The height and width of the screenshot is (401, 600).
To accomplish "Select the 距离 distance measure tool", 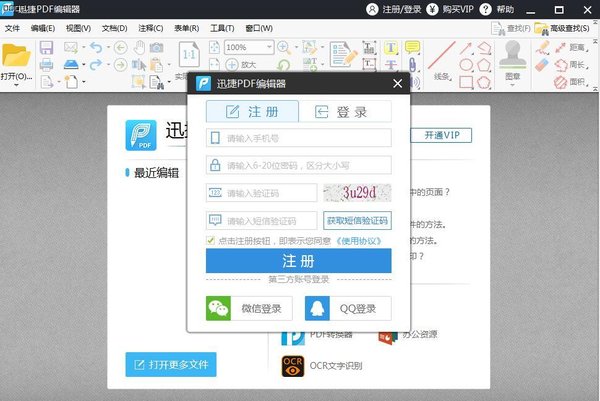I will (x=571, y=48).
